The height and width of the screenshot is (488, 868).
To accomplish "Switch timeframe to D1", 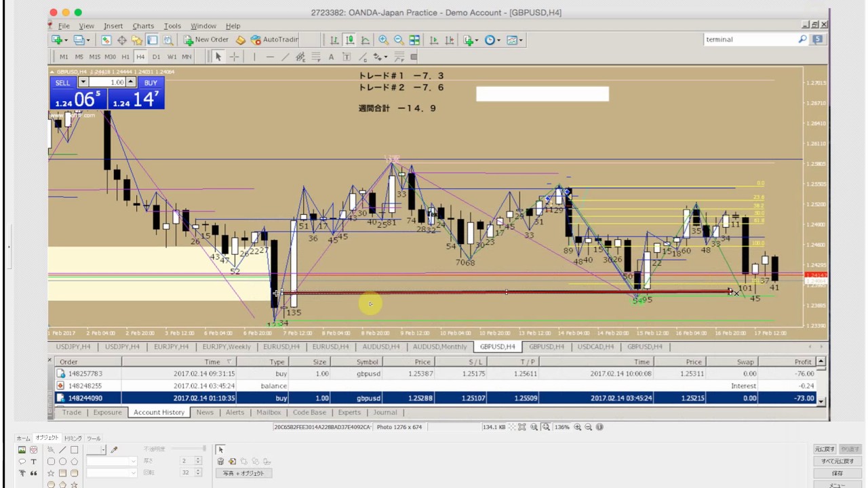I will [x=156, y=57].
